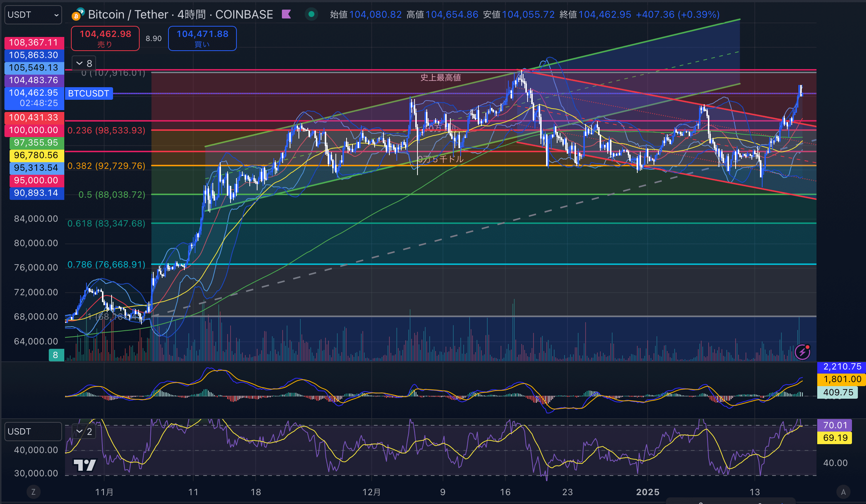Click the current price label 104,462.95 with countdown
The width and height of the screenshot is (866, 504).
(34, 98)
